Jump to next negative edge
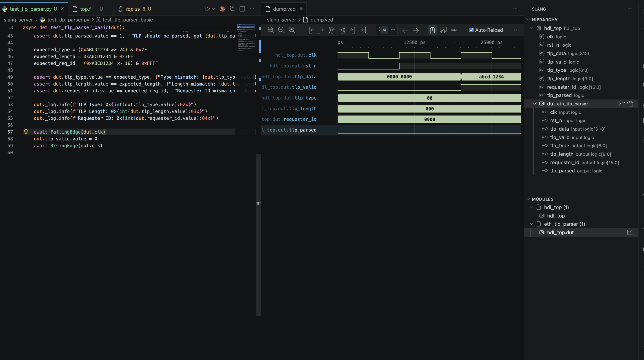644x360 pixels. pyautogui.click(x=364, y=30)
